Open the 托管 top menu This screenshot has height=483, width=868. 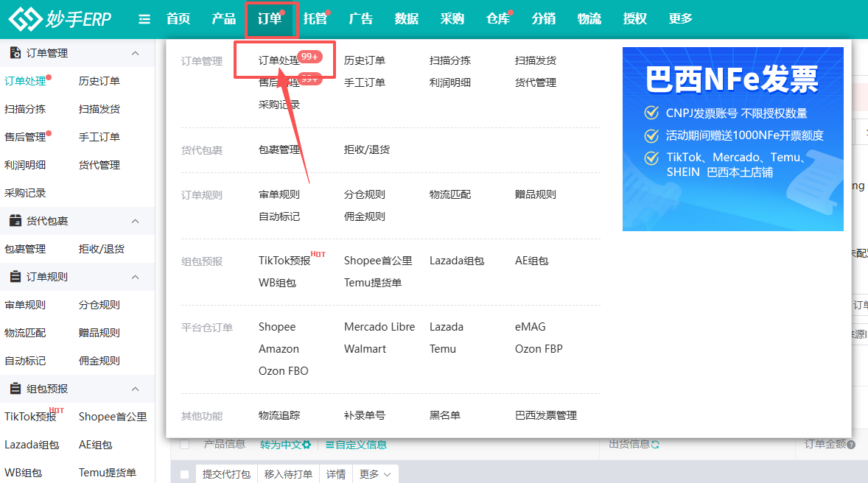click(315, 19)
